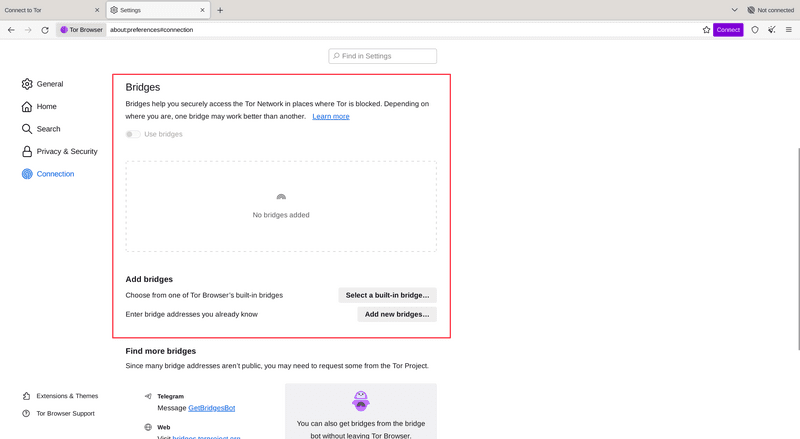Click the No bridges added text
The image size is (800, 439).
(281, 215)
